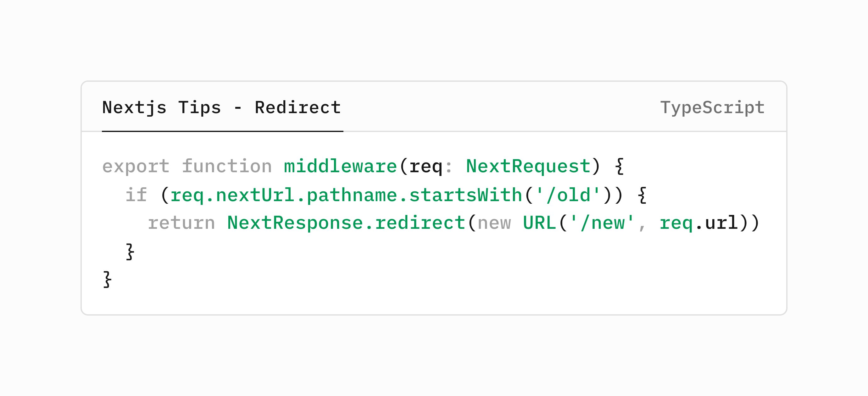Click the "req" parameter in the function signature
This screenshot has height=396, width=868.
click(x=426, y=166)
